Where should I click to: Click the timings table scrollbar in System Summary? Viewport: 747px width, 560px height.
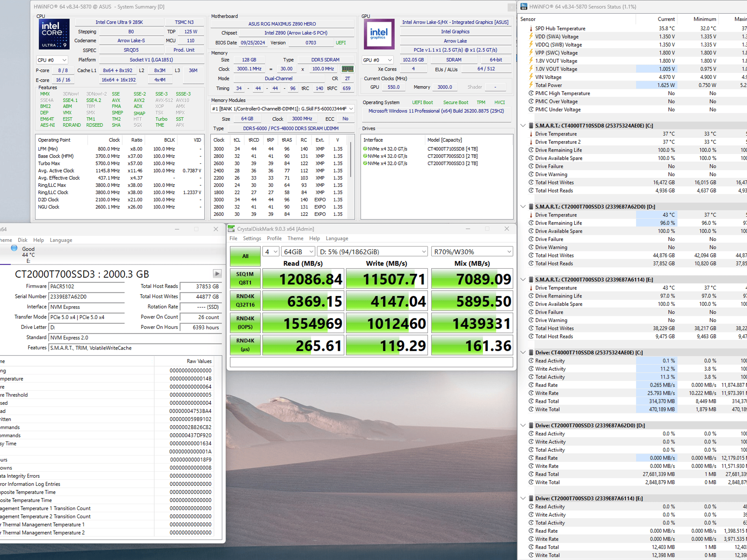point(351,160)
